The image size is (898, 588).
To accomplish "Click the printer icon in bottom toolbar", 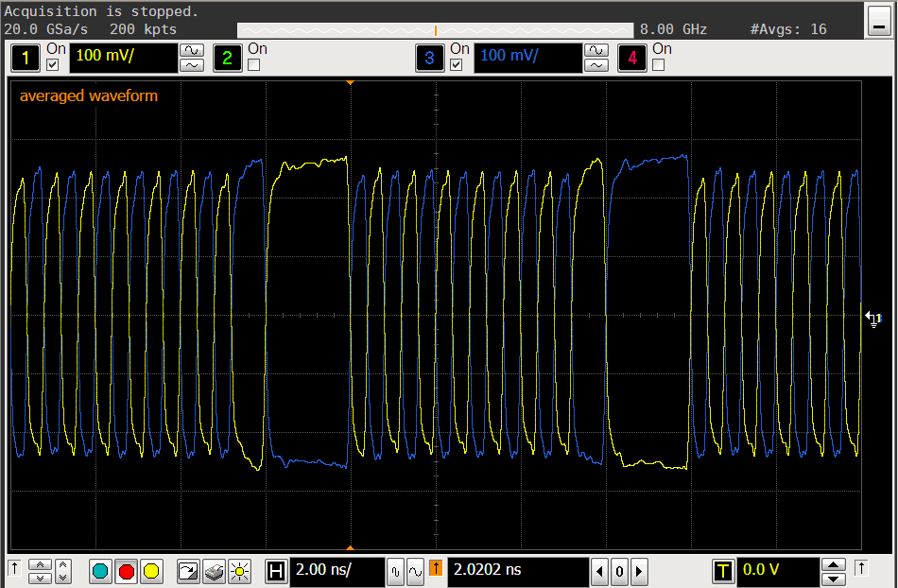I will [216, 571].
